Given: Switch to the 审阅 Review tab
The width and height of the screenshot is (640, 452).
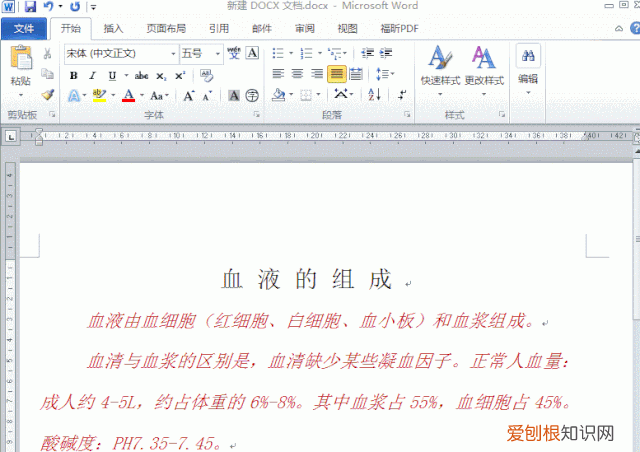Looking at the screenshot, I should coord(304,29).
